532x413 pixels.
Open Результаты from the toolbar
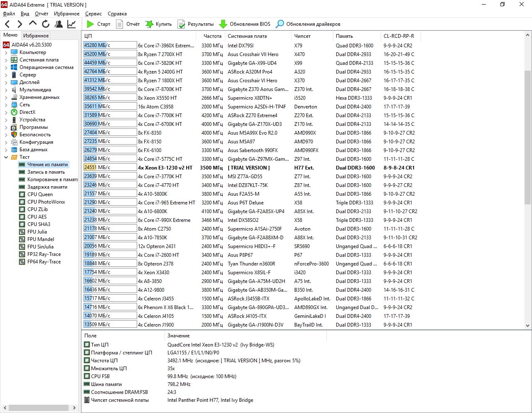click(x=195, y=24)
